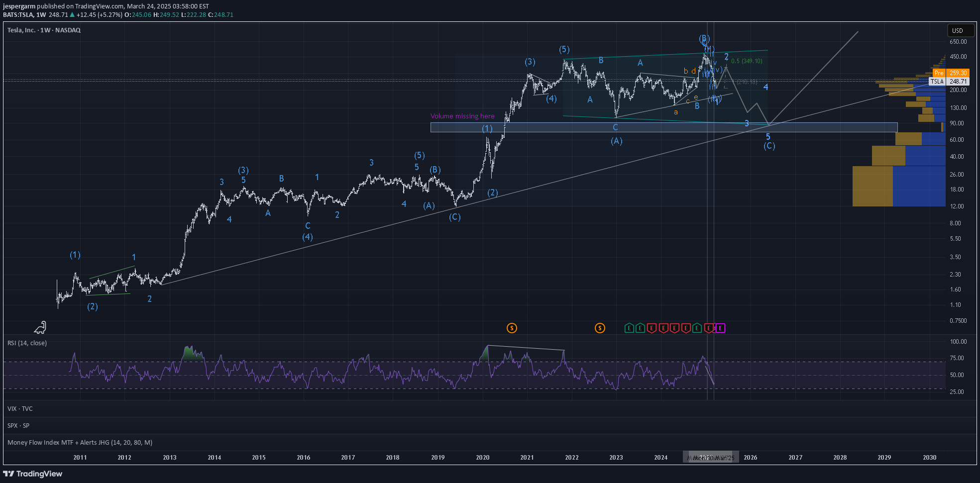This screenshot has height=483, width=980.
Task: Click the first orange stock split marker
Action: [512, 328]
